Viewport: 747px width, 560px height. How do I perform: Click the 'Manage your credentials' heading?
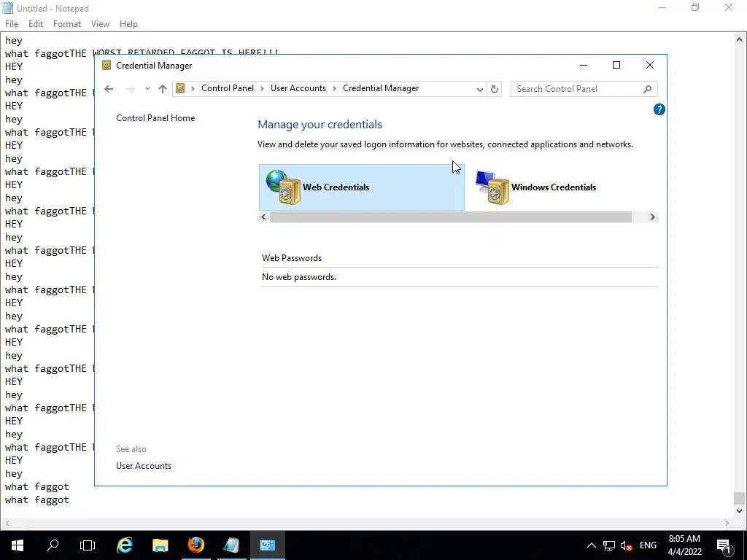pos(320,124)
